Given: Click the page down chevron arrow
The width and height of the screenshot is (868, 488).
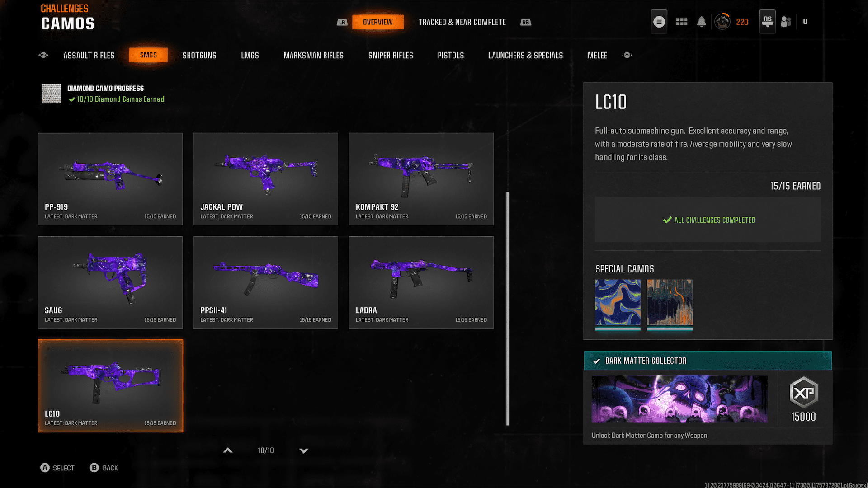Looking at the screenshot, I should (x=304, y=450).
